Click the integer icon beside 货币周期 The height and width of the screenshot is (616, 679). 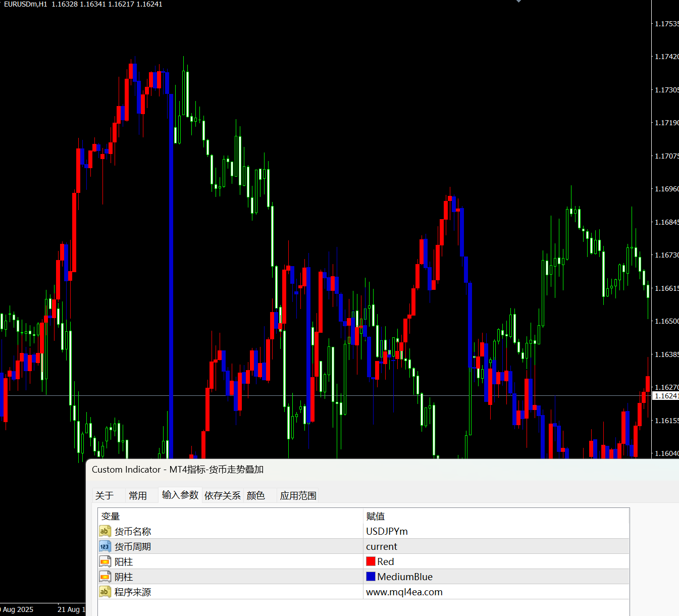[105, 546]
